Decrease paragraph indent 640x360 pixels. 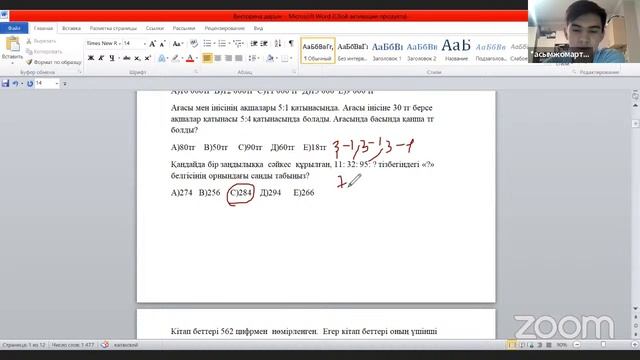pos(254,43)
